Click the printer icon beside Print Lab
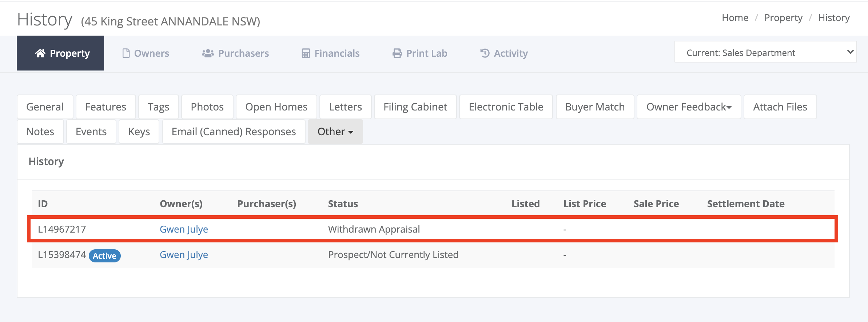The image size is (868, 322). (x=397, y=53)
